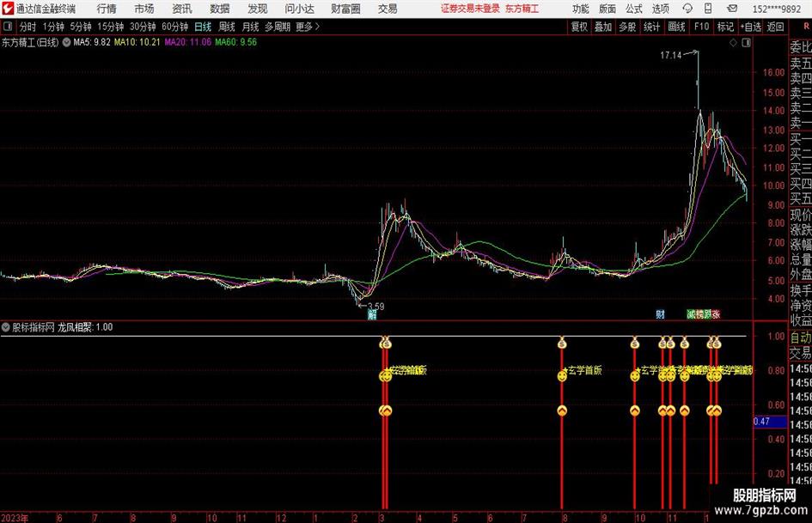
Task: Click the smiley icon on August signal
Action: (562, 376)
